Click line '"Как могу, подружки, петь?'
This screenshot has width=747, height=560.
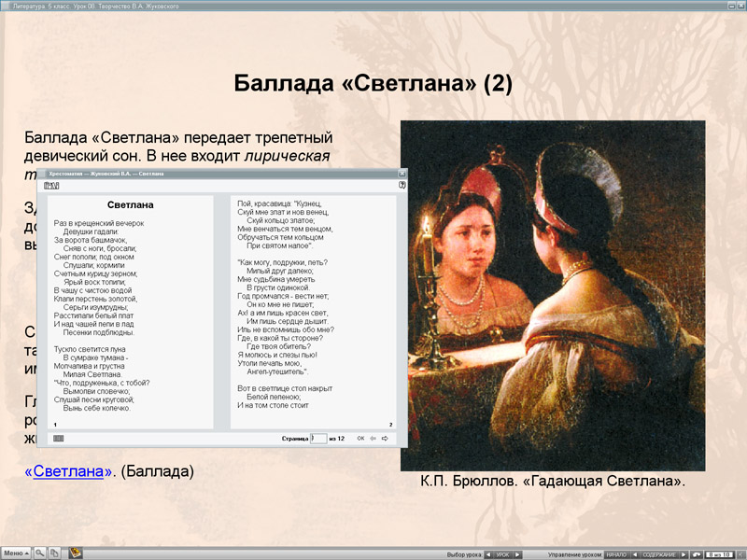click(x=283, y=262)
